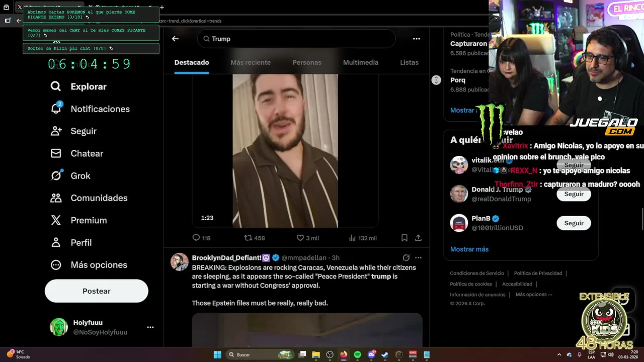Follow Donald J. Trump account
Image resolution: width=644 pixels, height=362 pixels.
(x=574, y=194)
